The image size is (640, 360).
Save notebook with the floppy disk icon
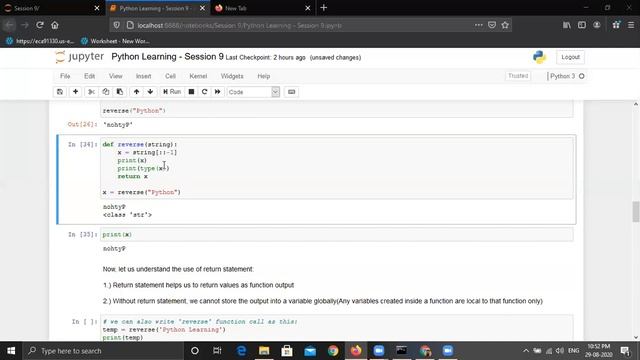(x=60, y=92)
